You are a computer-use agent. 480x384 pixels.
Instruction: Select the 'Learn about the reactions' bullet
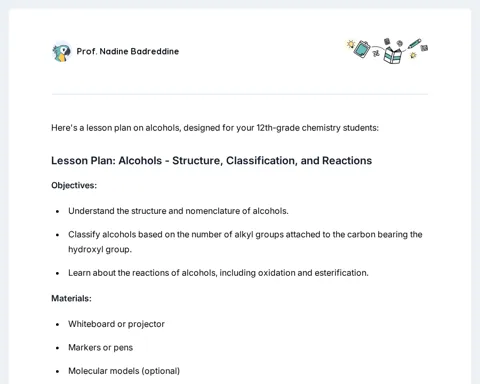point(218,273)
